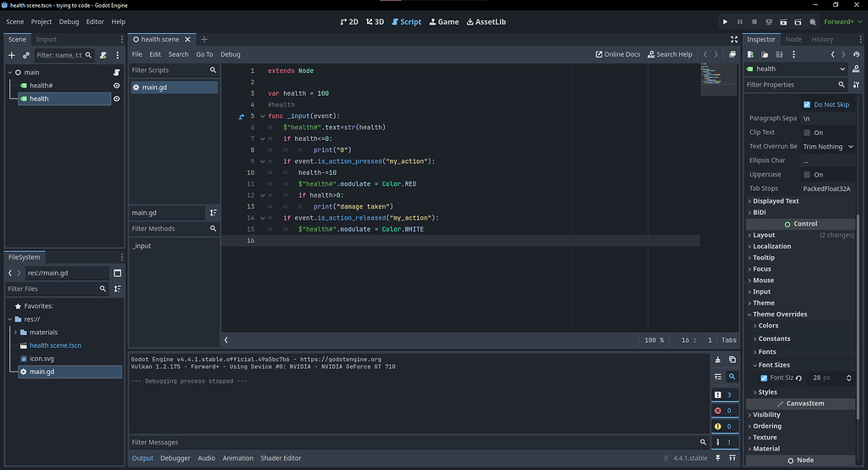868x470 pixels.
Task: Clear the output log
Action: click(x=718, y=360)
